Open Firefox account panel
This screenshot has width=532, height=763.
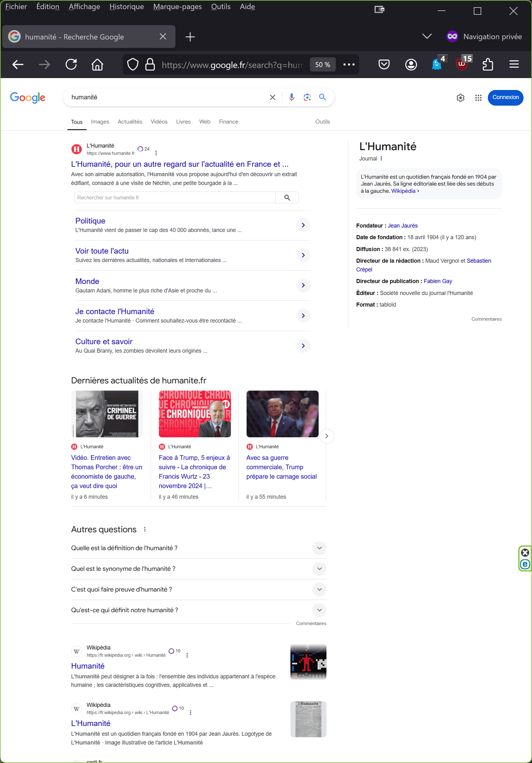pyautogui.click(x=411, y=65)
